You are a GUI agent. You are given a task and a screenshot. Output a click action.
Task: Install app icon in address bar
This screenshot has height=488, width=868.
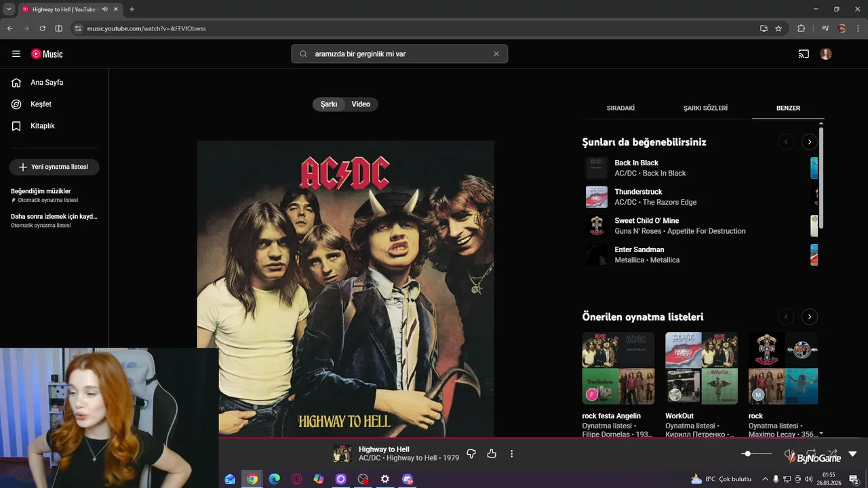pos(764,28)
